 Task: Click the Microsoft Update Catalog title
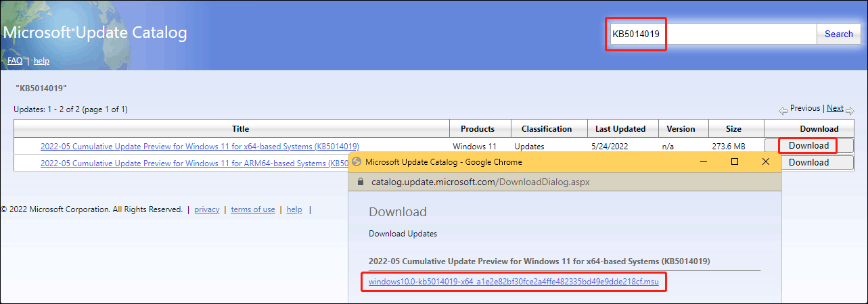tap(95, 32)
